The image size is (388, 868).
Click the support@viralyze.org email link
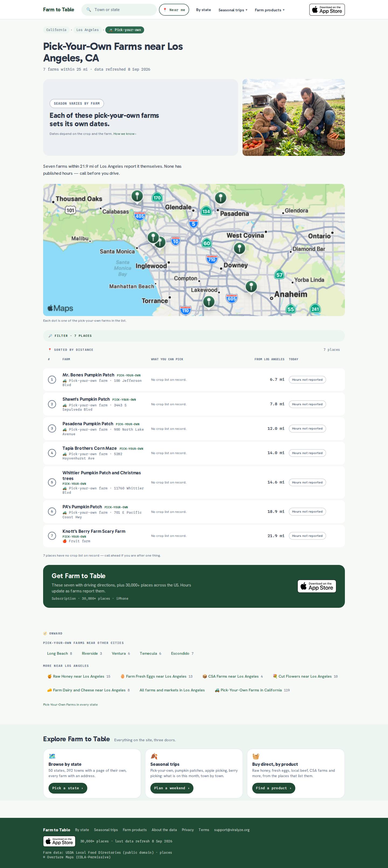tap(232, 830)
